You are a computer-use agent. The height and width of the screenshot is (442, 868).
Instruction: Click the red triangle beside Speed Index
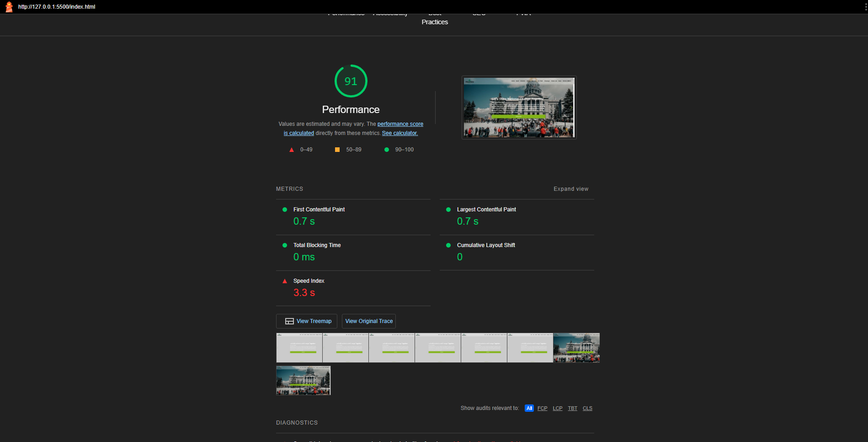(x=285, y=281)
